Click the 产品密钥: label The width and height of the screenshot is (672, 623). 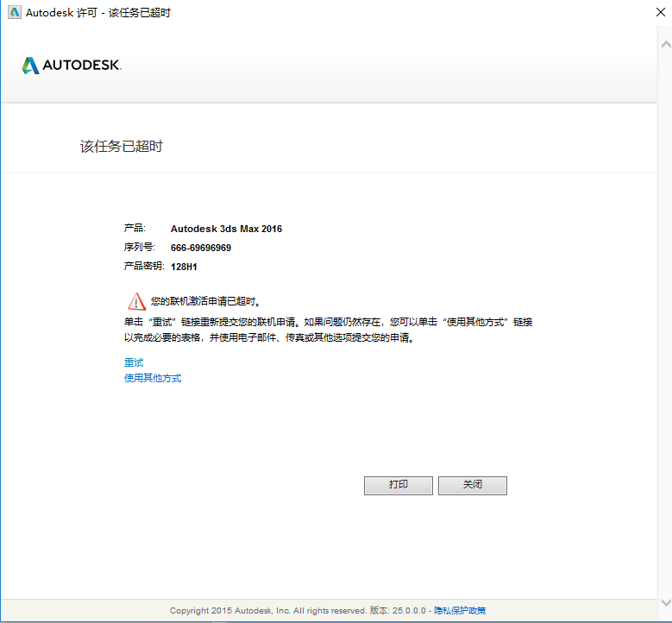(144, 267)
